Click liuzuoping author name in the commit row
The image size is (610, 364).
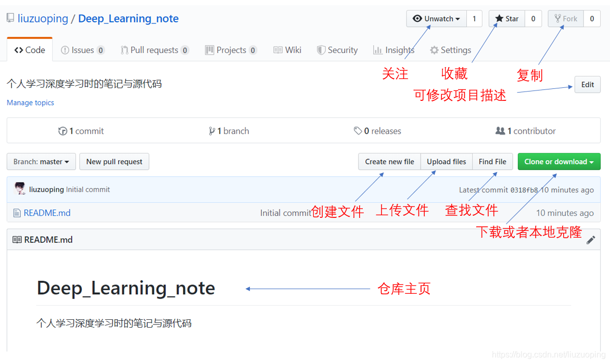click(x=46, y=190)
